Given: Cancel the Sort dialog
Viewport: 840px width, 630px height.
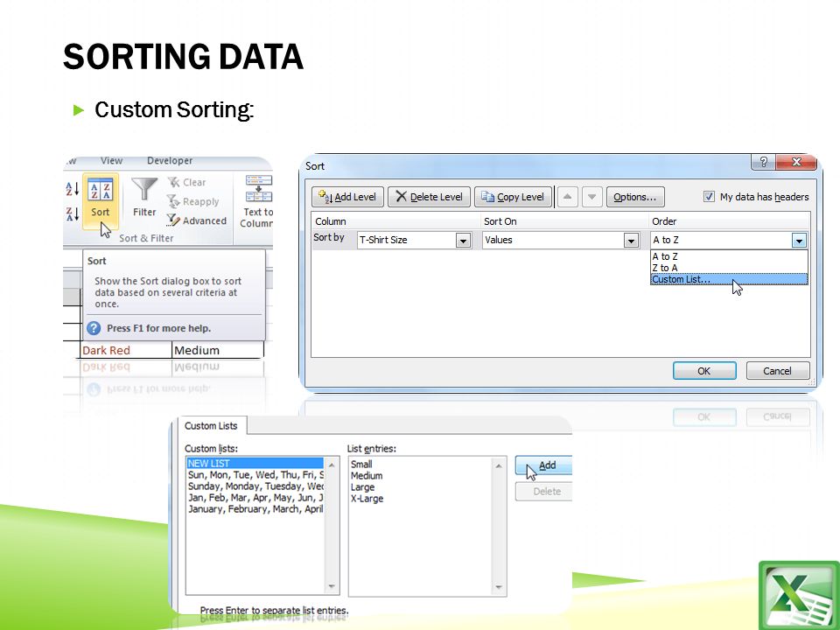Looking at the screenshot, I should point(777,371).
